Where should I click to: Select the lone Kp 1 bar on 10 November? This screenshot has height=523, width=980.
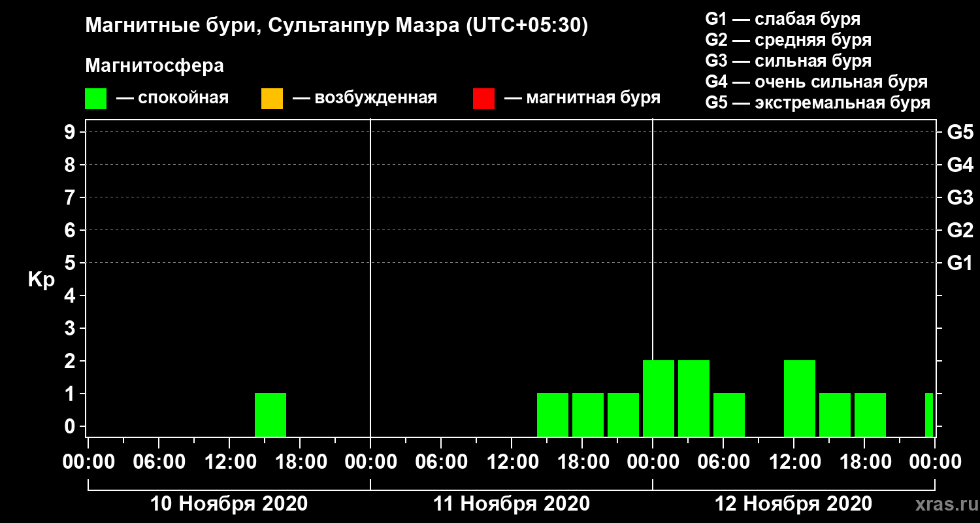[x=270, y=414]
